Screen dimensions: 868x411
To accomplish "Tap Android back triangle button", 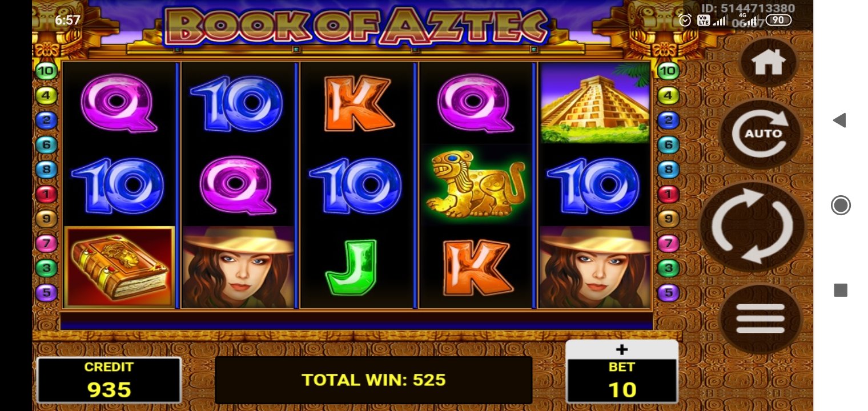I will pyautogui.click(x=839, y=120).
